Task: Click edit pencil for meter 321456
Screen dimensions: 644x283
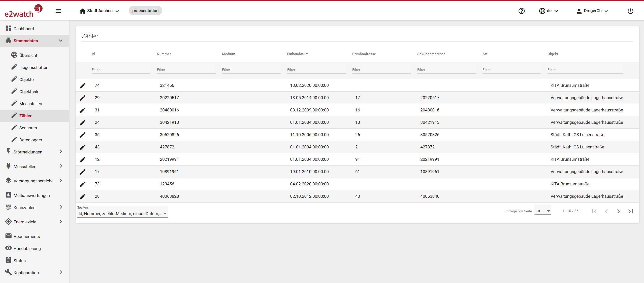Action: [83, 86]
